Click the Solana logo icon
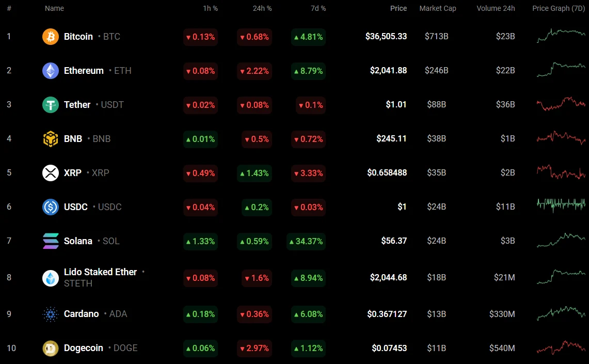 pyautogui.click(x=51, y=241)
